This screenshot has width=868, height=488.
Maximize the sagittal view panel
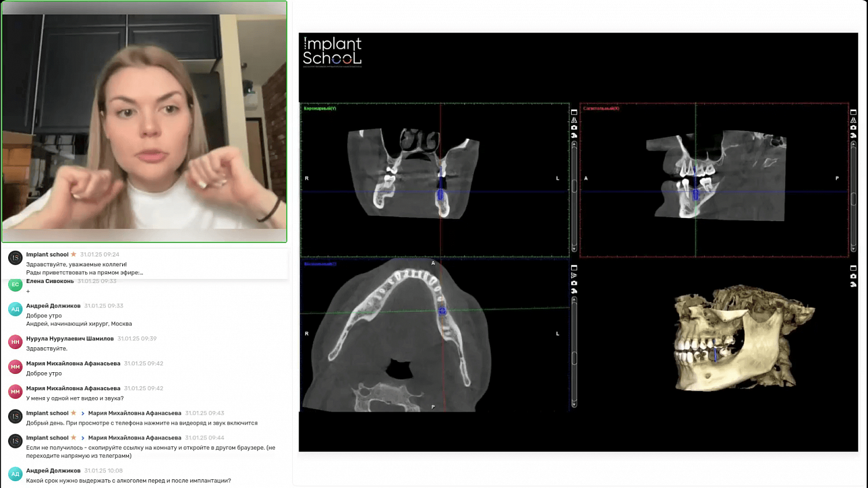pos(853,112)
